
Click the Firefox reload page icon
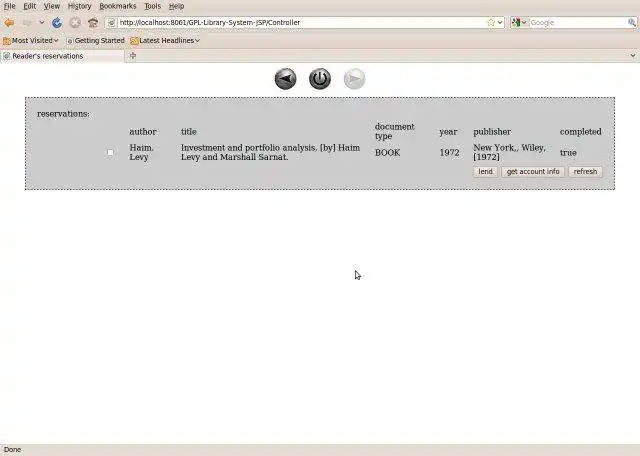[57, 22]
